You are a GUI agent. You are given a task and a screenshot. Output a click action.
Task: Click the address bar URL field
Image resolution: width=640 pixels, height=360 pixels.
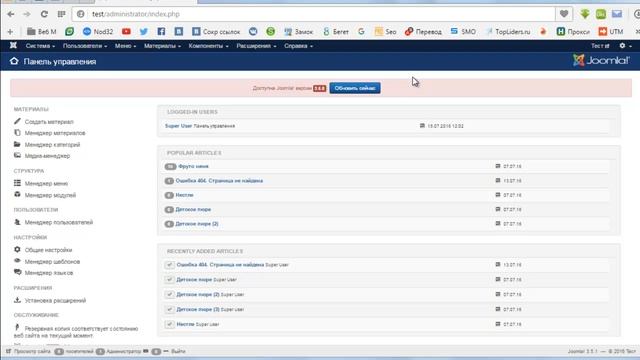[313, 14]
